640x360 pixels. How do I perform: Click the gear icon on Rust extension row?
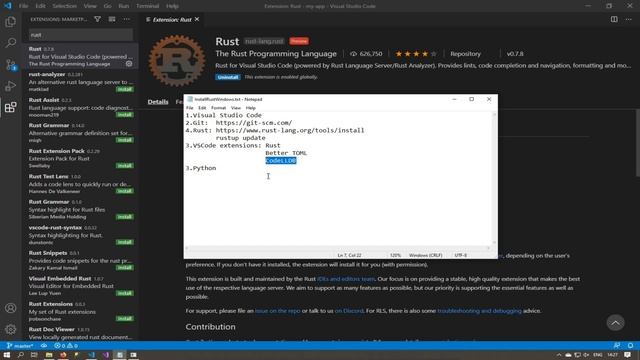pos(129,64)
